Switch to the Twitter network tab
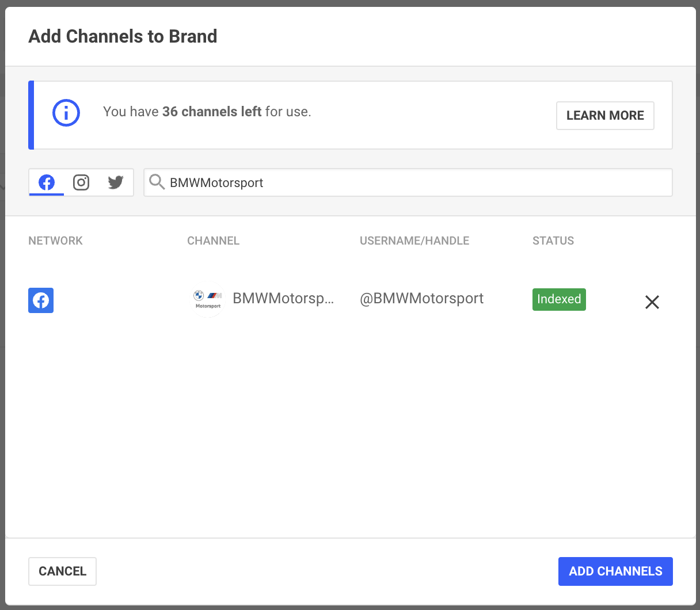Image resolution: width=700 pixels, height=610 pixels. point(116,182)
